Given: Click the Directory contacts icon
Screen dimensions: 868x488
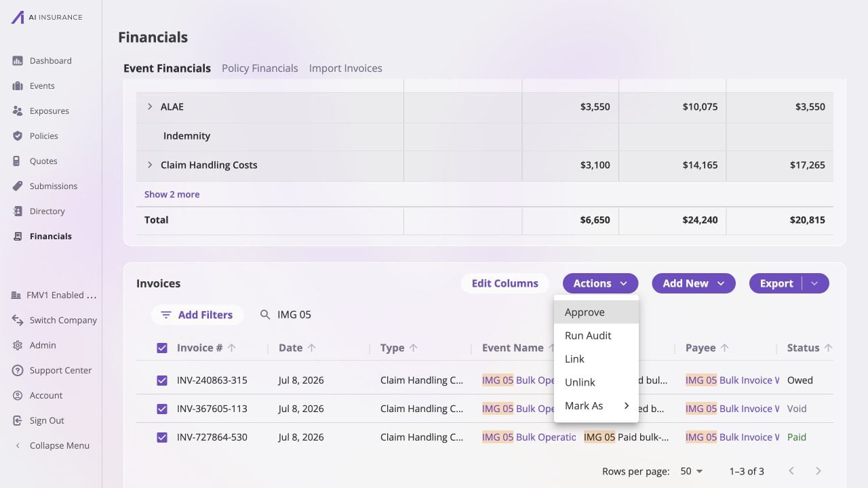Looking at the screenshot, I should (18, 211).
